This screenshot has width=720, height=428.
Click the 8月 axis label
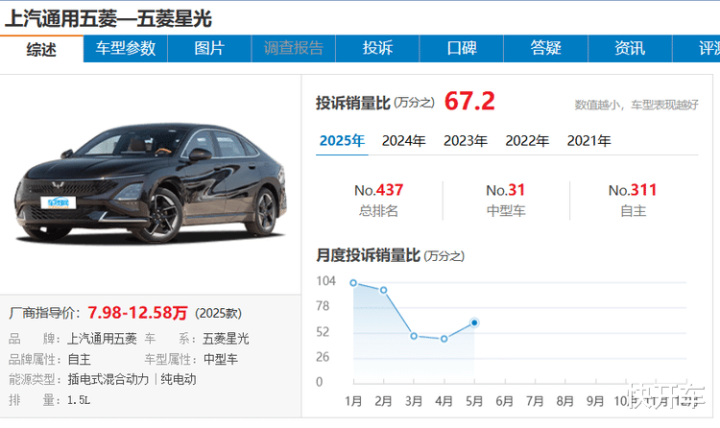[x=565, y=401]
